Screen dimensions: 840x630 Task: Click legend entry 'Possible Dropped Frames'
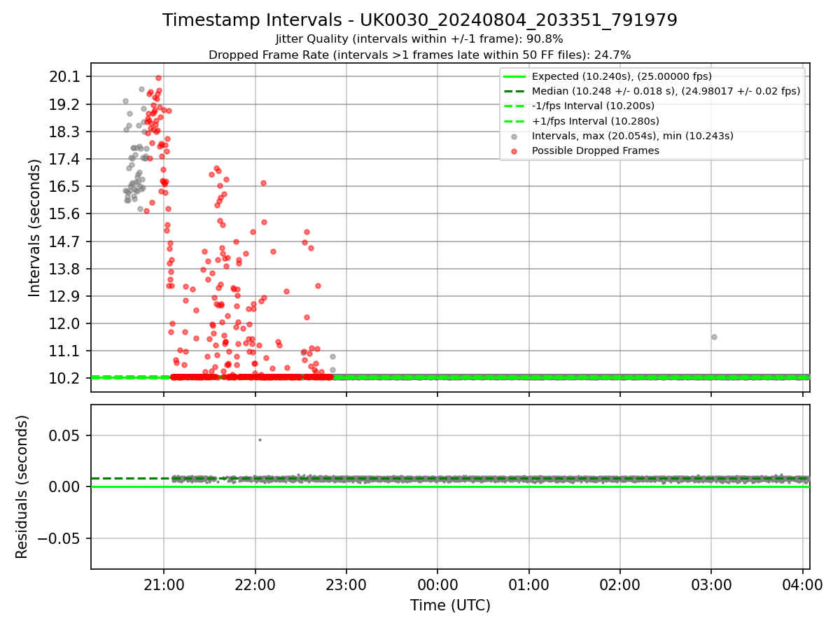(596, 150)
